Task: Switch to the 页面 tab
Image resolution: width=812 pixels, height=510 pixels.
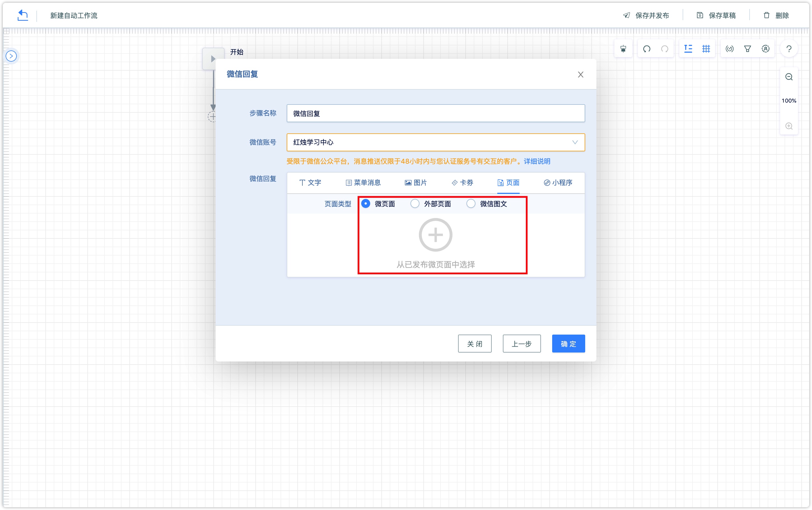Action: [x=508, y=182]
